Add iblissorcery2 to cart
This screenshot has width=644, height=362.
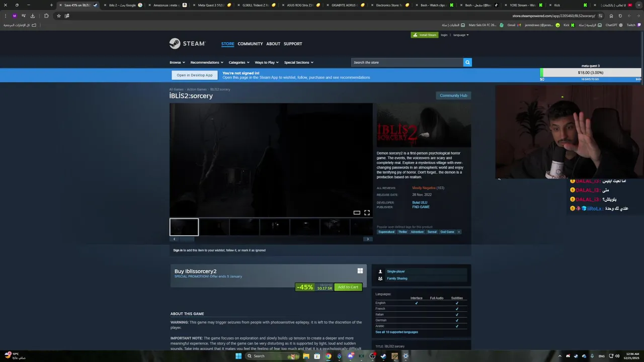pyautogui.click(x=348, y=287)
